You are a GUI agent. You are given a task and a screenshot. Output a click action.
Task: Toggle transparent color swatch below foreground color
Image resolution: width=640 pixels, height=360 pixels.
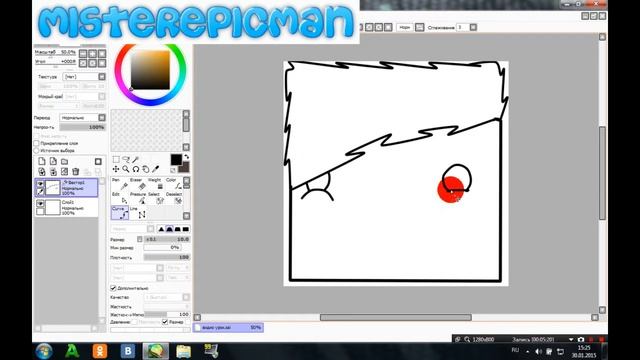(x=173, y=170)
